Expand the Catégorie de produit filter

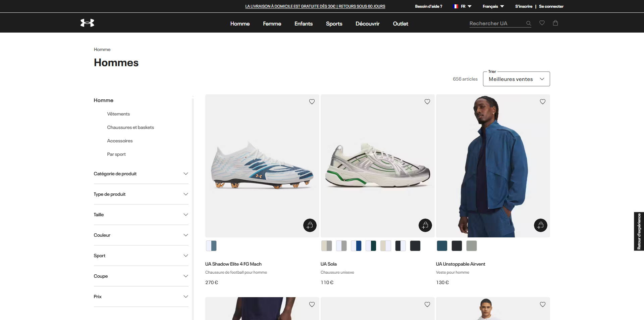[141, 174]
